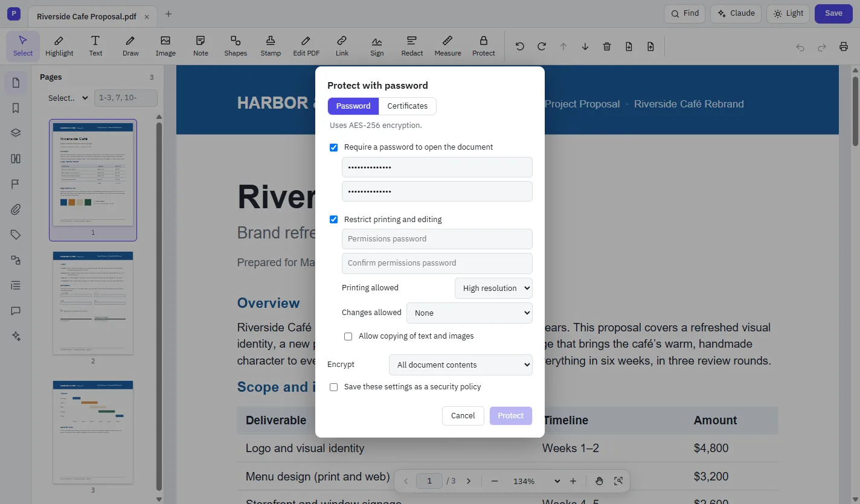Open the Encrypt dropdown
860x504 pixels.
click(461, 365)
